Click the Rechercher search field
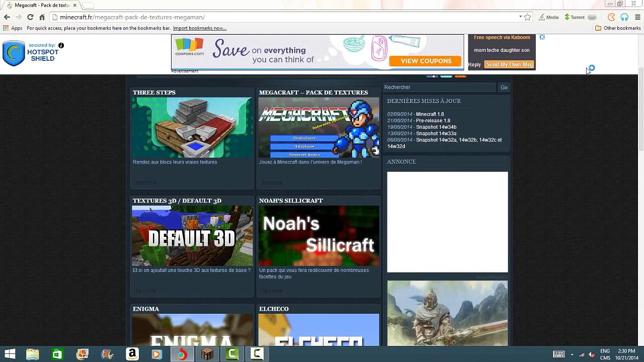Screen dimensions: 644x362 (x=439, y=87)
